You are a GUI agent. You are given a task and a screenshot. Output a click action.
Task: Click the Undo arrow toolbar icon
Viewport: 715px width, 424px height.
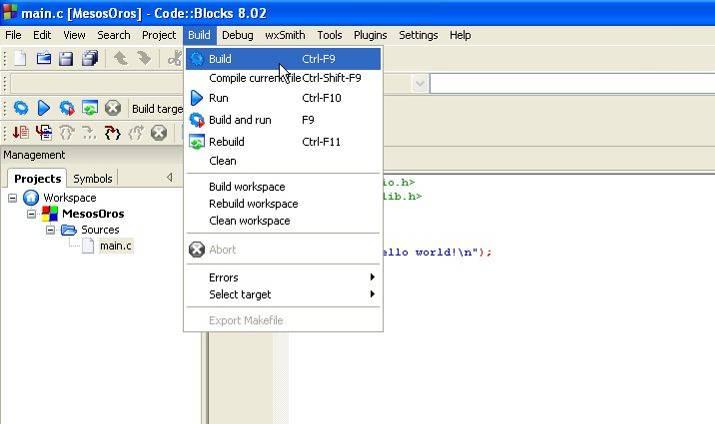pyautogui.click(x=120, y=58)
